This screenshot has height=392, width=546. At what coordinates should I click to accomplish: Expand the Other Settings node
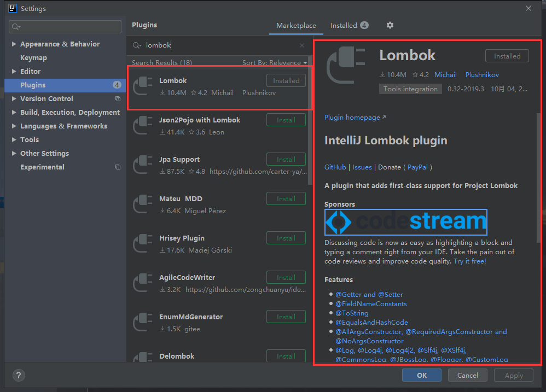(14, 153)
